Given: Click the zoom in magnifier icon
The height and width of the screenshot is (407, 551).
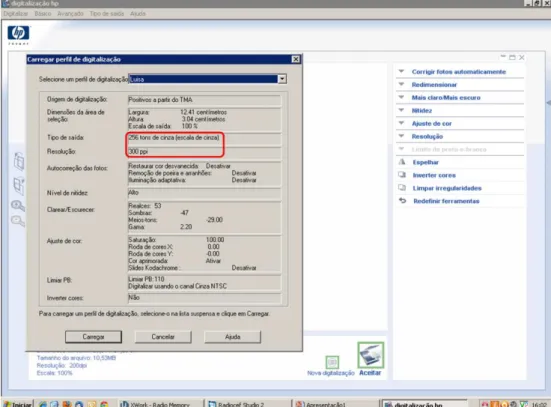Looking at the screenshot, I should [x=18, y=205].
